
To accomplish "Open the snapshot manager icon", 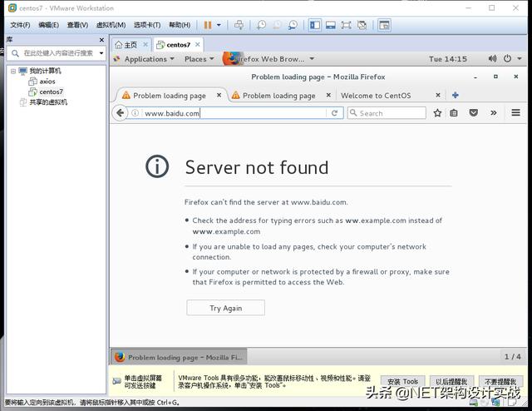I will pos(293,25).
